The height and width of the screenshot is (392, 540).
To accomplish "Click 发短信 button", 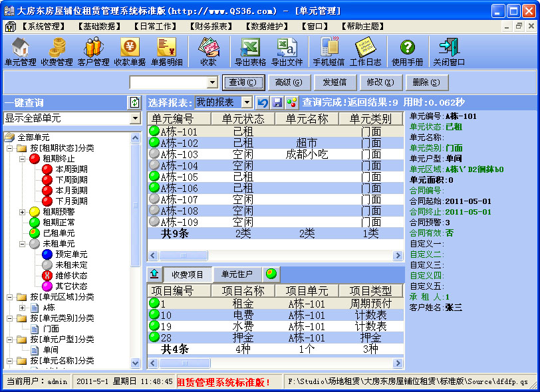I will pyautogui.click(x=335, y=82).
